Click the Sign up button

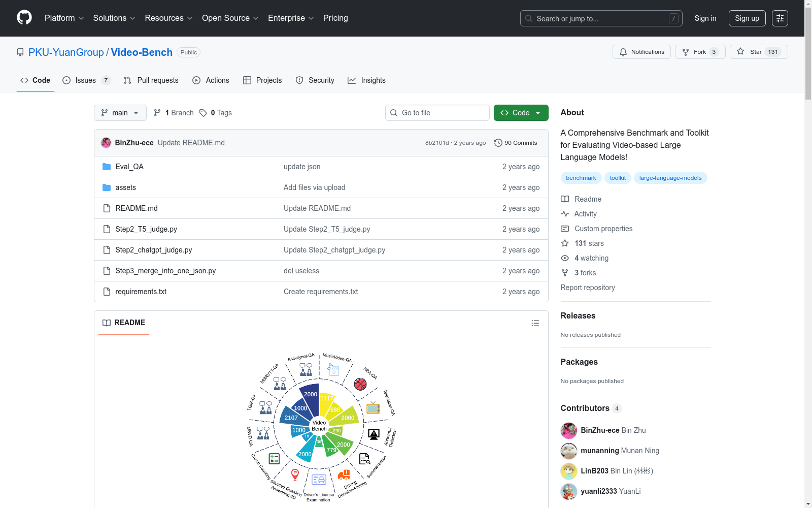click(747, 18)
